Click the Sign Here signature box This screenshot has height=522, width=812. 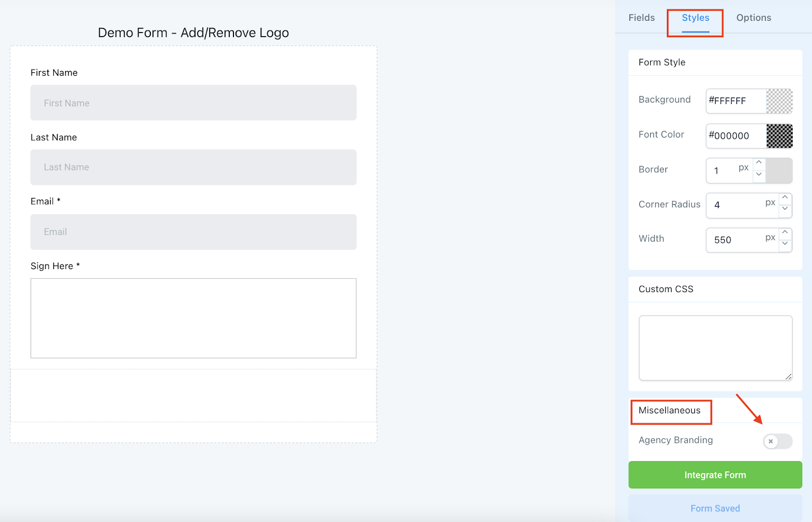pyautogui.click(x=193, y=318)
